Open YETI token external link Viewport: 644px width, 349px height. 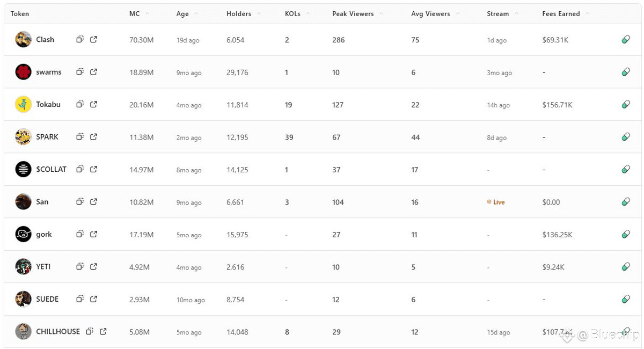pyautogui.click(x=93, y=267)
